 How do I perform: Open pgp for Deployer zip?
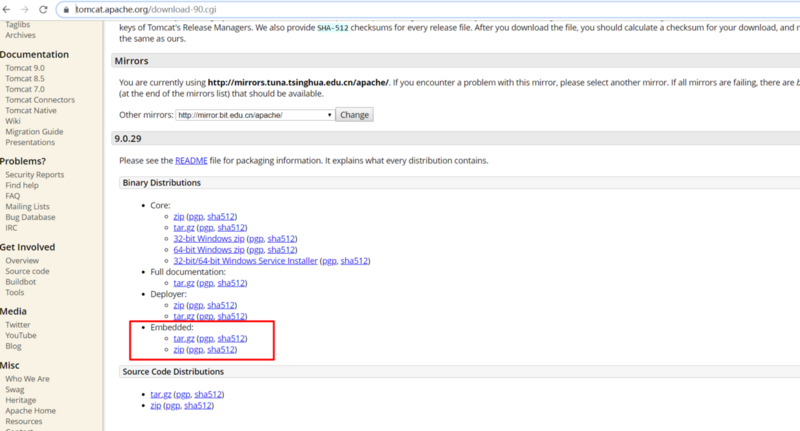tap(195, 305)
